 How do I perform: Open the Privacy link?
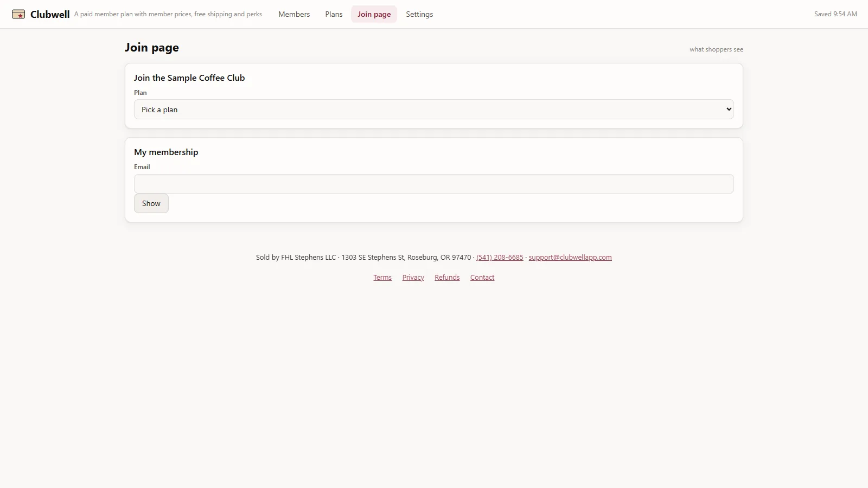tap(413, 278)
